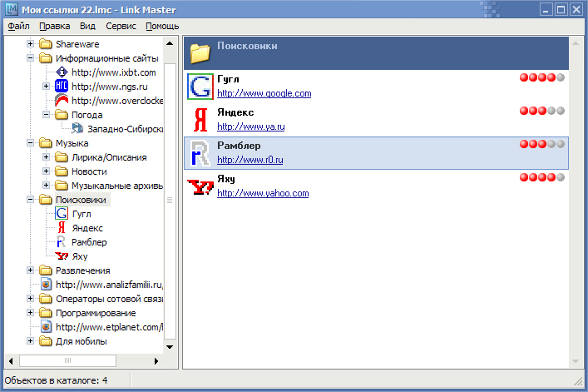The width and height of the screenshot is (588, 392).
Task: Click the Программирование folder icon
Action: (46, 312)
